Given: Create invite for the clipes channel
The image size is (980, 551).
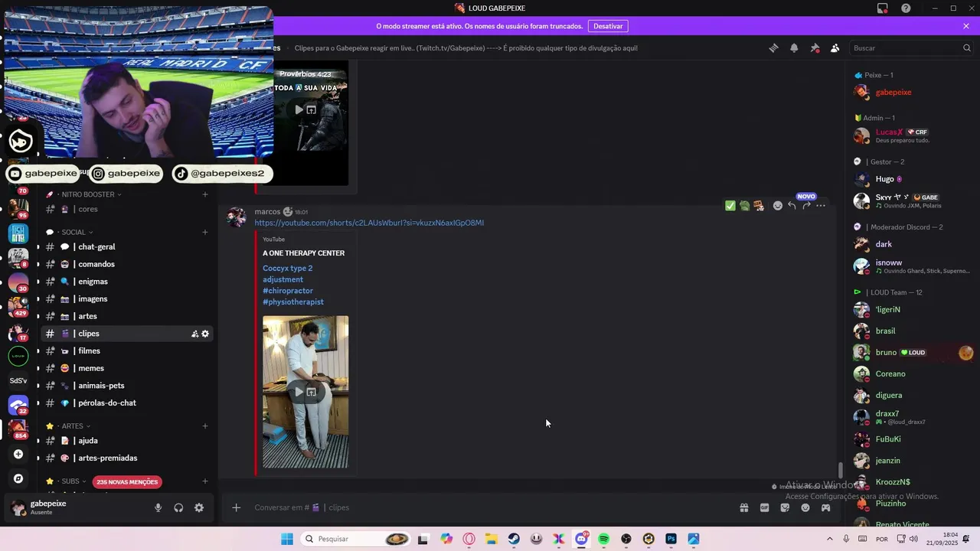Looking at the screenshot, I should tap(194, 334).
